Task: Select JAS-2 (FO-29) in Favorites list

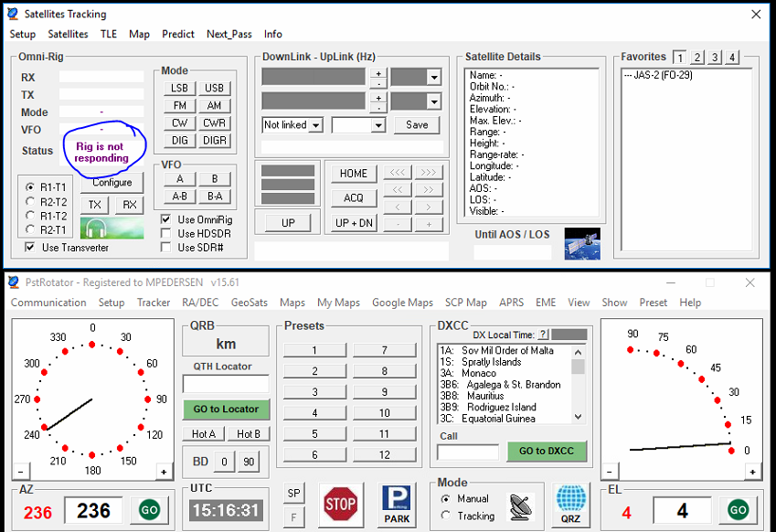Action: coord(658,75)
